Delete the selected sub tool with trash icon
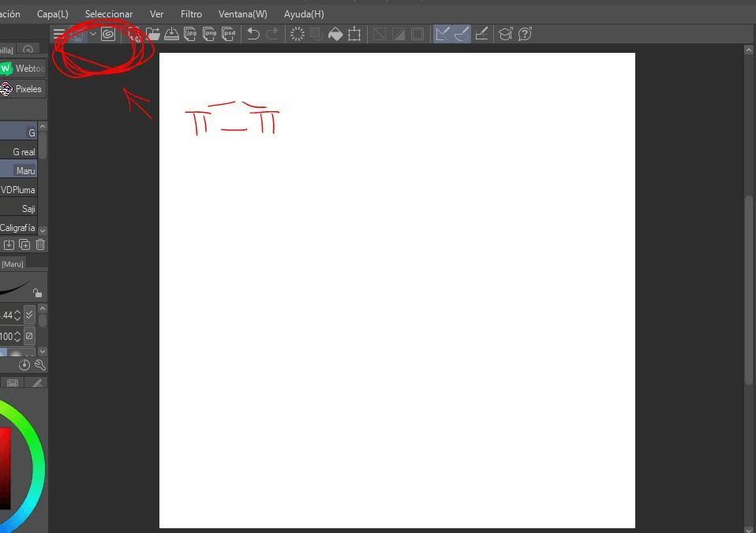756x533 pixels. pos(39,244)
